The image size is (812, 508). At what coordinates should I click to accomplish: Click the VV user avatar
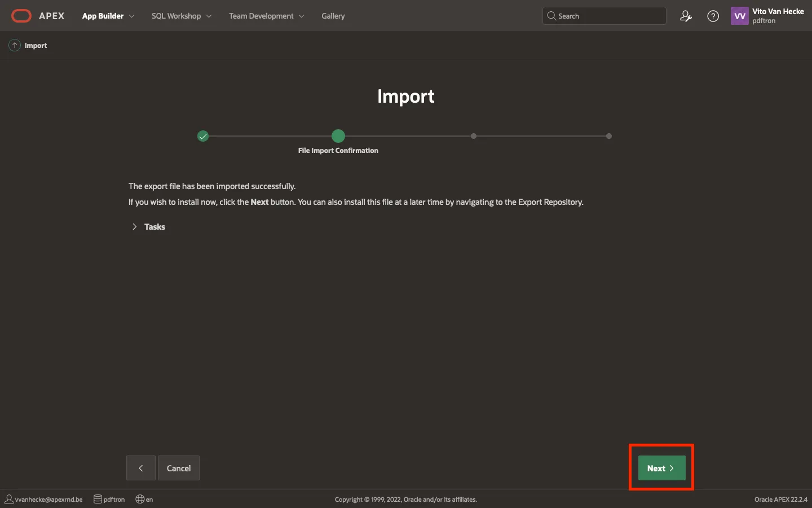click(x=739, y=16)
